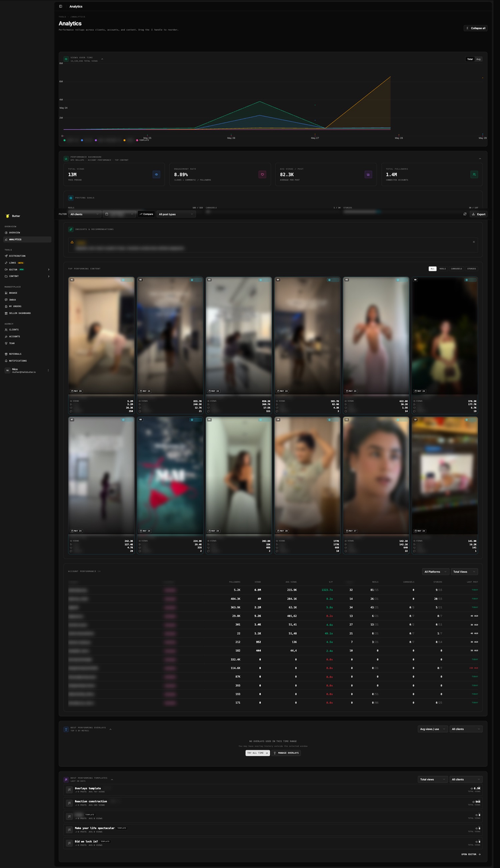The image size is (500, 868).
Task: Click the Views Over Time section icon
Action: coord(66,59)
